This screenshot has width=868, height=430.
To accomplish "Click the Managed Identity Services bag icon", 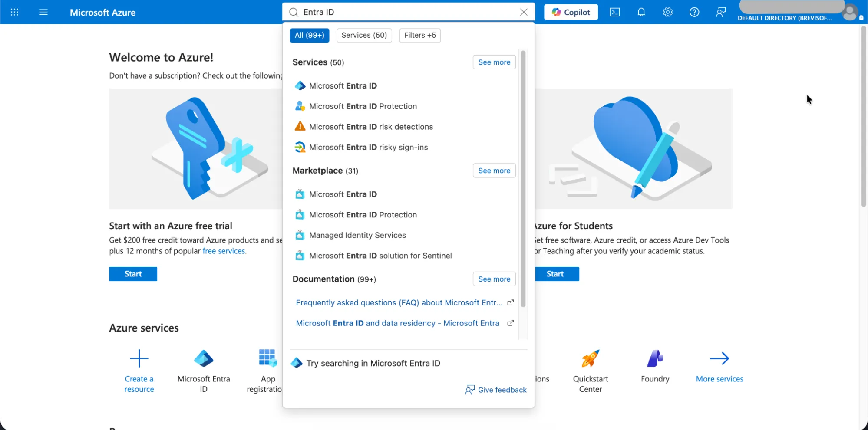I will pyautogui.click(x=300, y=235).
